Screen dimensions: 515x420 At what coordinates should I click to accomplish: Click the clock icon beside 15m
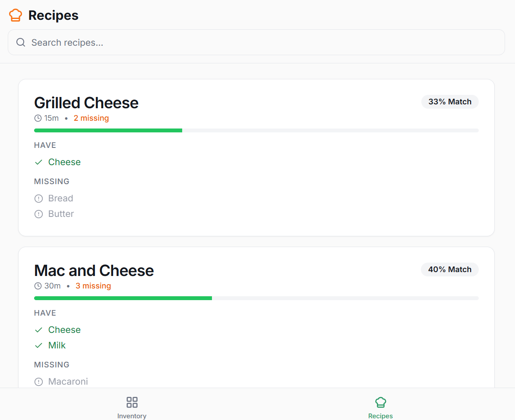[38, 118]
